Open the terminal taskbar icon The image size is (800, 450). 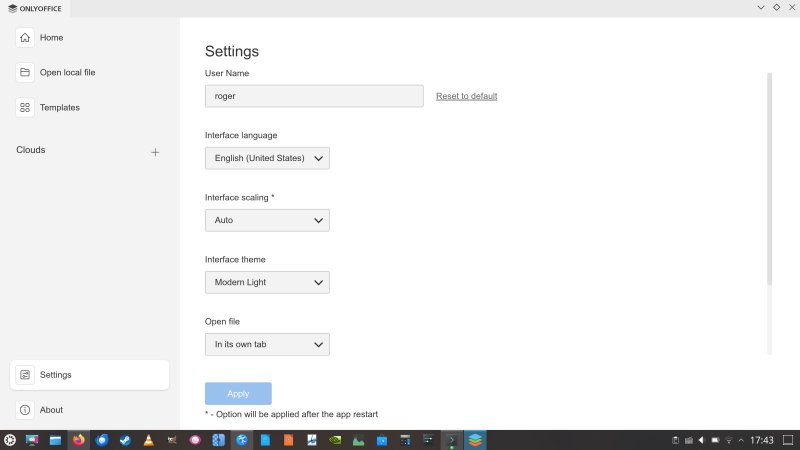pyautogui.click(x=452, y=440)
